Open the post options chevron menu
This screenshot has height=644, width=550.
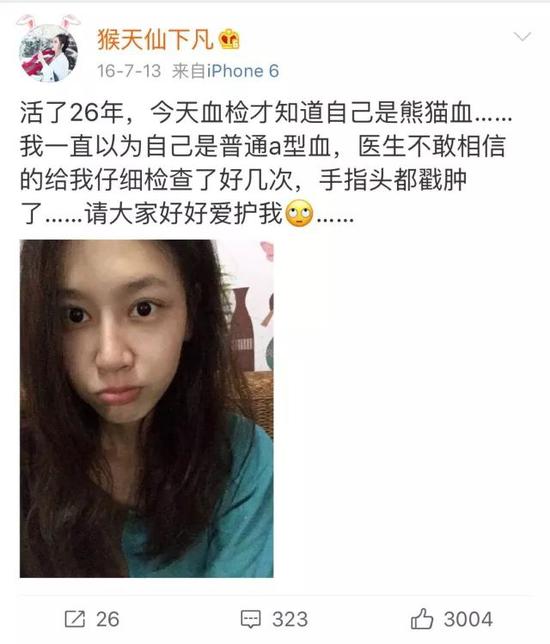click(522, 37)
